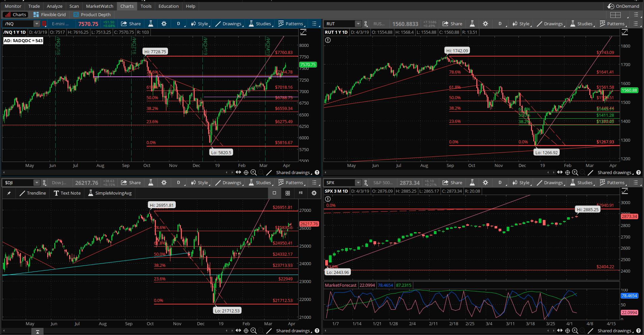644x335 pixels.
Task: Click the warning icon on the RUT chart
Action: pyautogui.click(x=328, y=40)
